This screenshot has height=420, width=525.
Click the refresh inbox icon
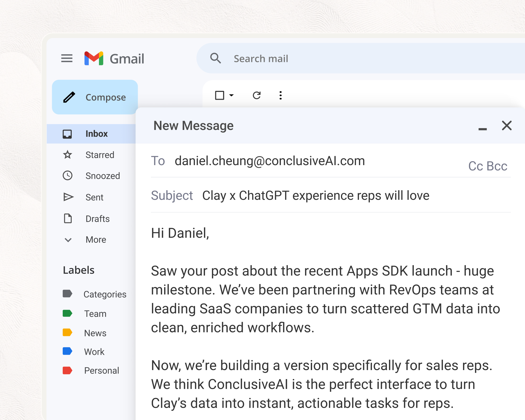[x=256, y=95]
